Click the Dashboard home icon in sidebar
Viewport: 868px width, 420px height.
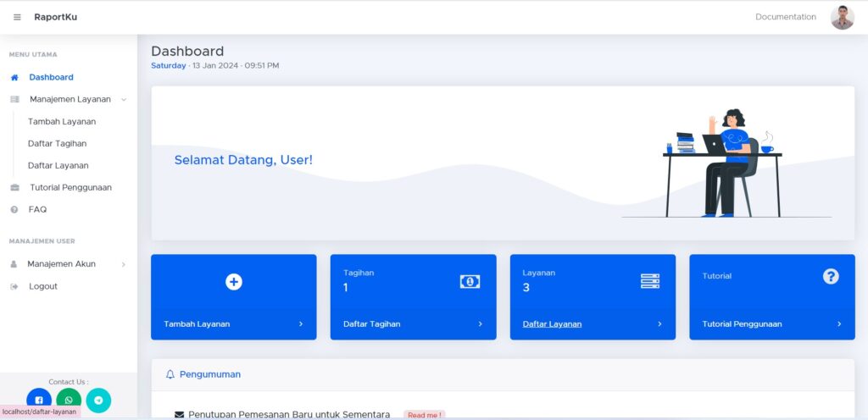15,78
